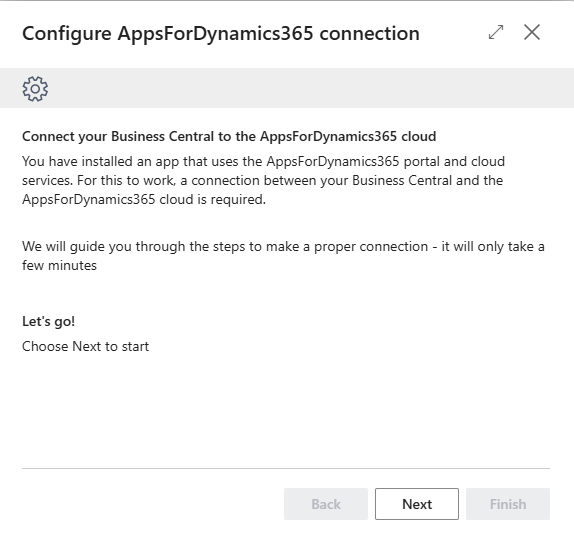Click the gear icon in the grey banner

pyautogui.click(x=35, y=89)
